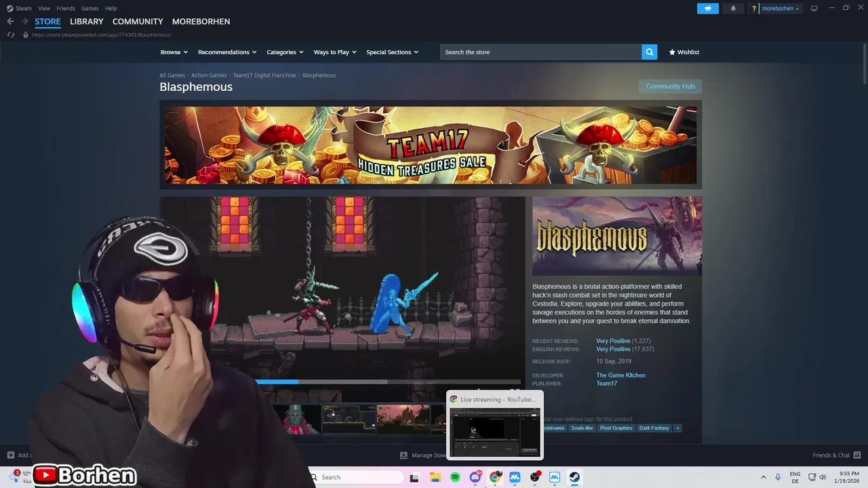Go back with the Steam back arrow
The width and height of the screenshot is (868, 488).
point(10,22)
